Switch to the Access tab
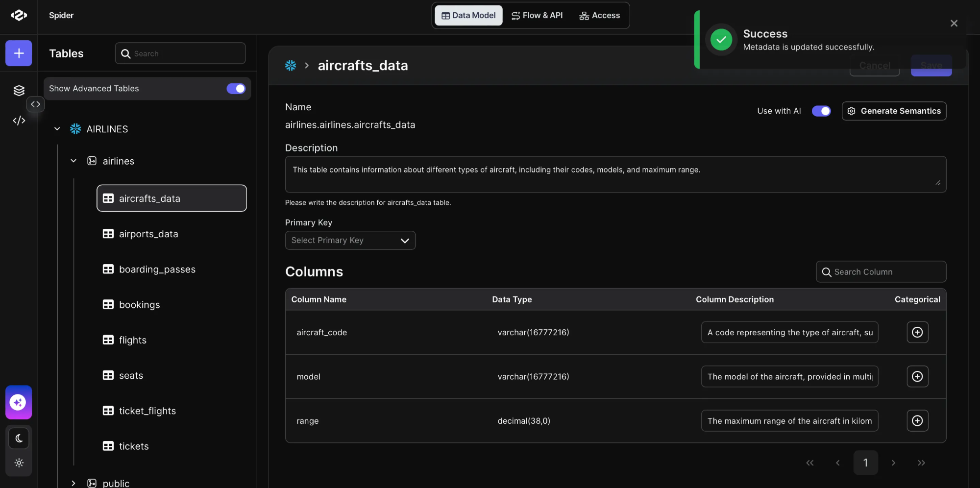Image resolution: width=980 pixels, height=488 pixels. pyautogui.click(x=599, y=15)
